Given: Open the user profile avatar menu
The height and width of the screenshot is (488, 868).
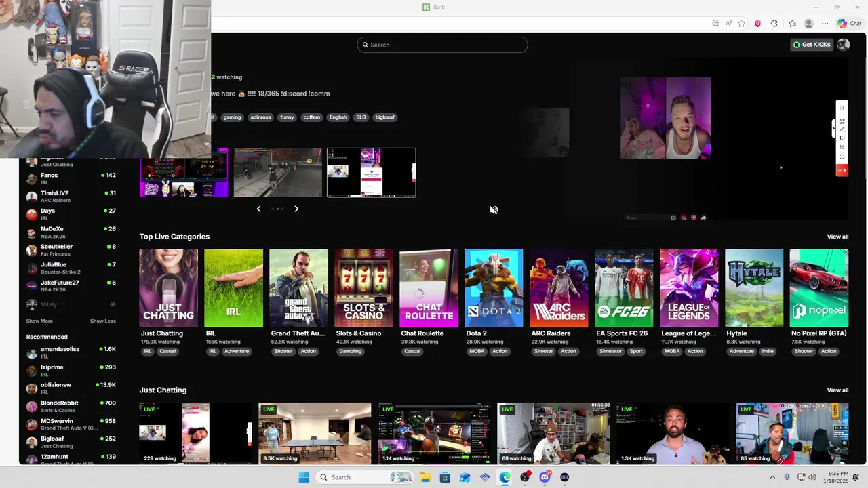Looking at the screenshot, I should 843,45.
